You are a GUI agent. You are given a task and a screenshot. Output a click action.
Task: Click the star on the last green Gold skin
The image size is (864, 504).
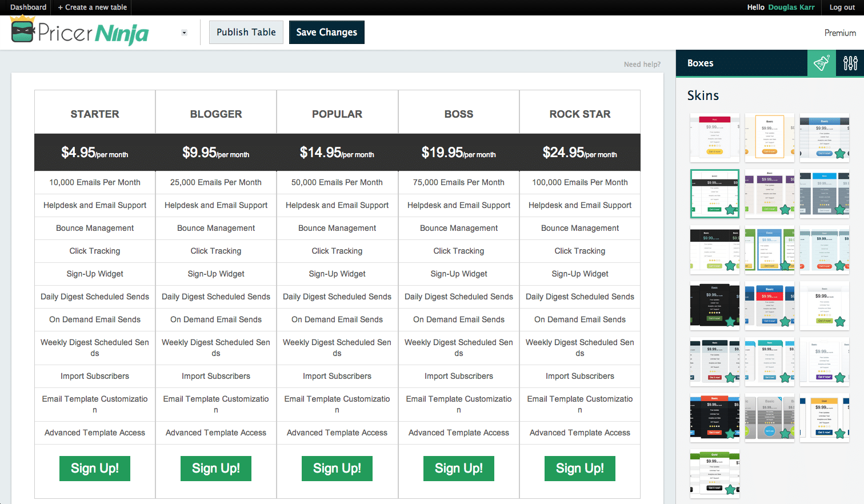730,490
